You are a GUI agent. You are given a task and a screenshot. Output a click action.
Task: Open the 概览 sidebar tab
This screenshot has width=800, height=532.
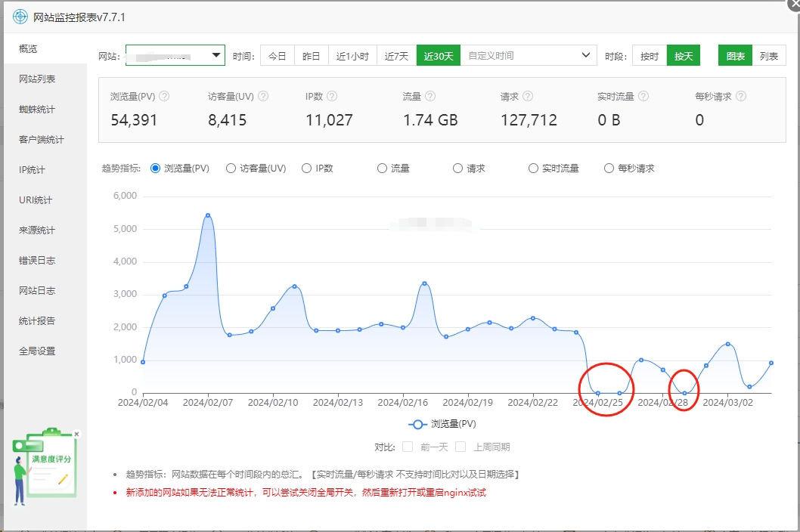click(x=45, y=49)
